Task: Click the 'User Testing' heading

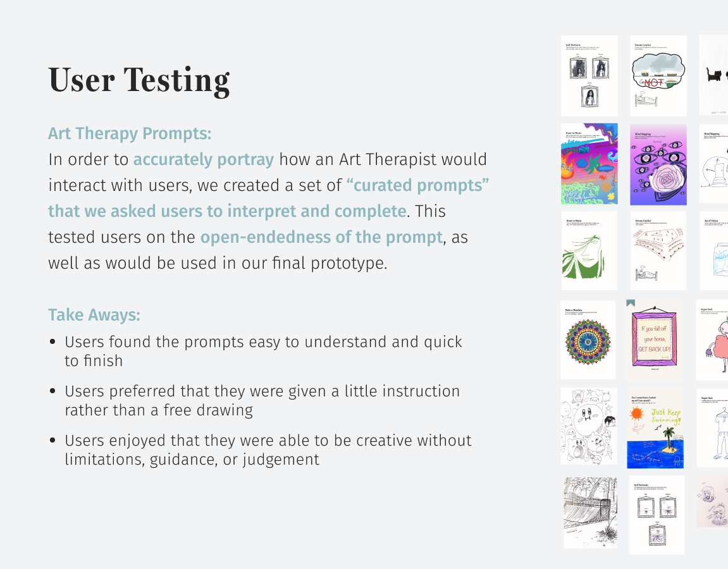Action: pos(139,80)
